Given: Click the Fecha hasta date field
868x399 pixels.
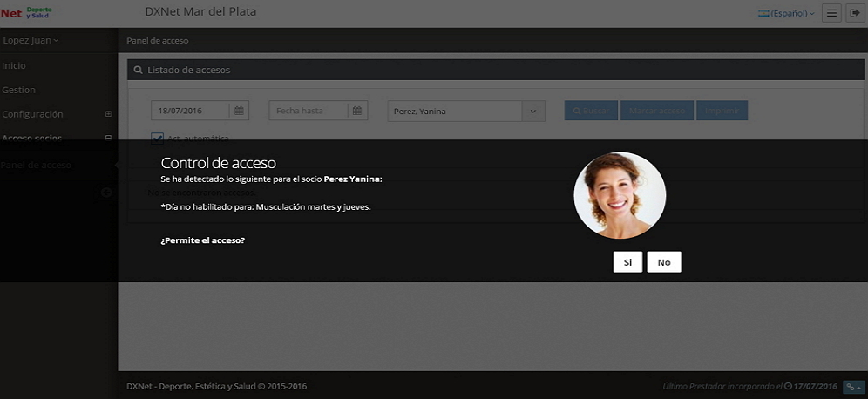Looking at the screenshot, I should pos(309,111).
